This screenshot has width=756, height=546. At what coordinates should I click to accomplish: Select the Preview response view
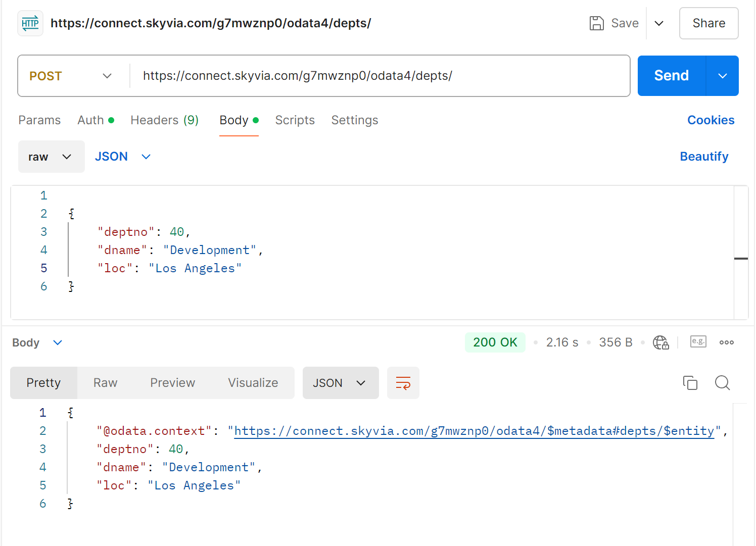[172, 383]
